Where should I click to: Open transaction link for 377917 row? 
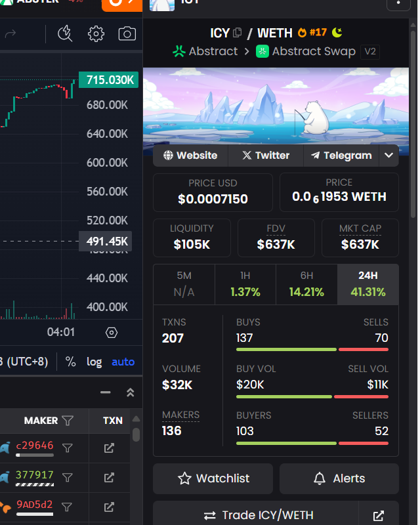(x=109, y=478)
